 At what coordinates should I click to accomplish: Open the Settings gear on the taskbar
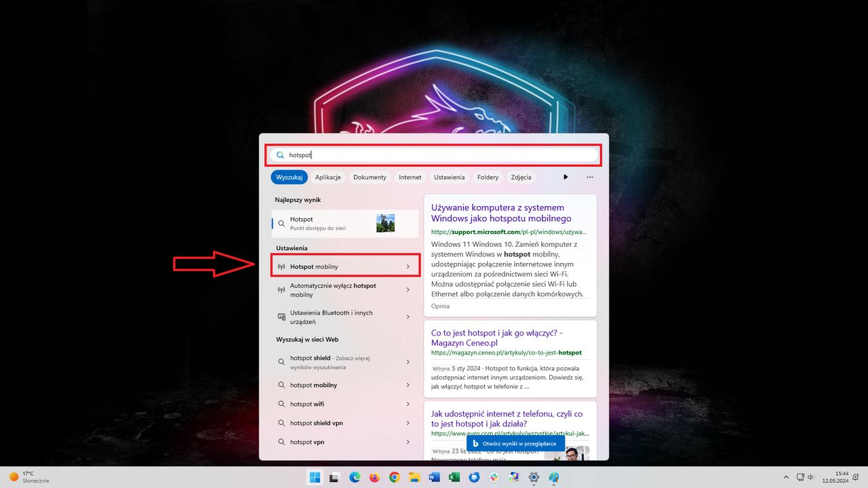click(534, 477)
